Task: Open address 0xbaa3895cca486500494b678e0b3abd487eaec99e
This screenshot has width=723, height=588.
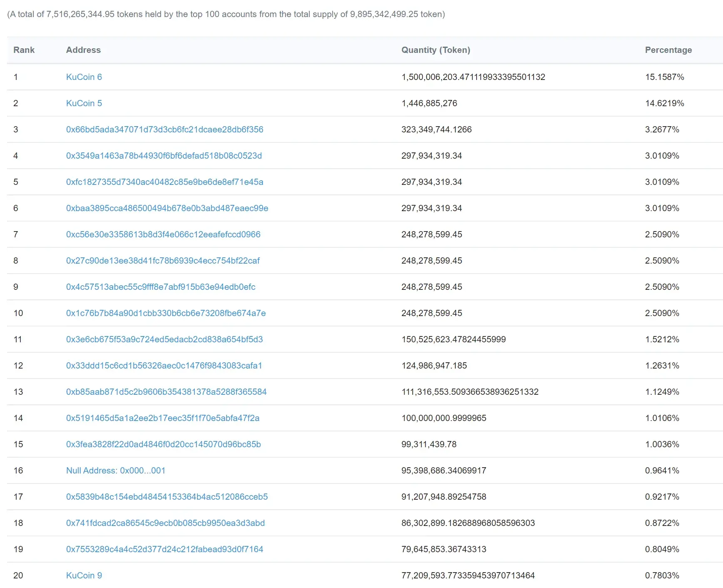Action: click(167, 208)
